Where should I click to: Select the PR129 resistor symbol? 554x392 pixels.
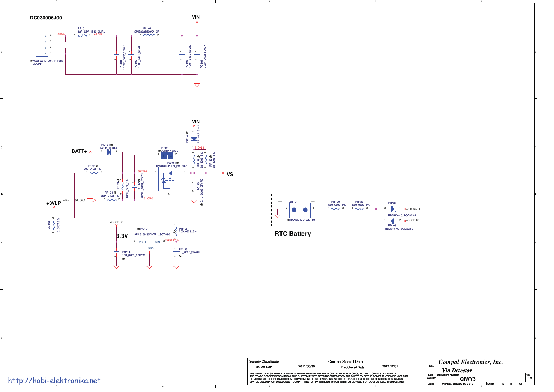coord(336,209)
